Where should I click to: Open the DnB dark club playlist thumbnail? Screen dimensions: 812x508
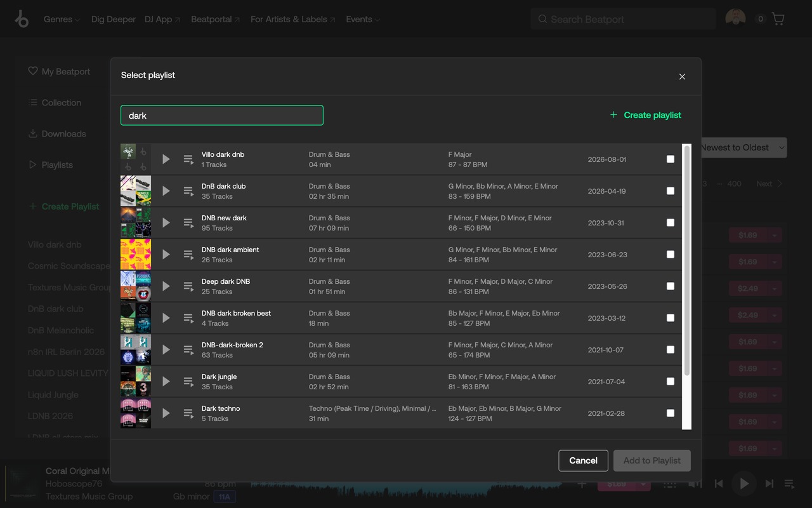[x=136, y=191]
